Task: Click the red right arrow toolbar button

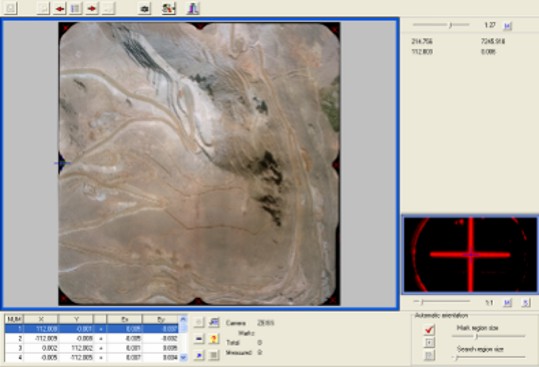Action: (x=92, y=9)
